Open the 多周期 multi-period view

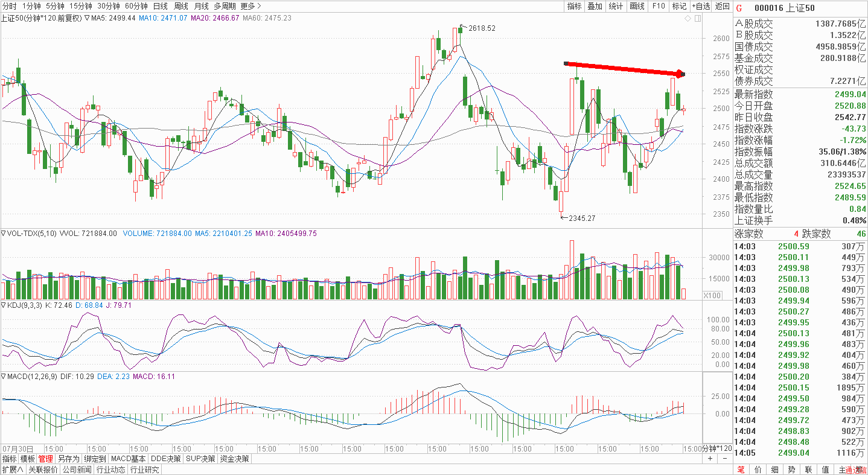[225, 6]
